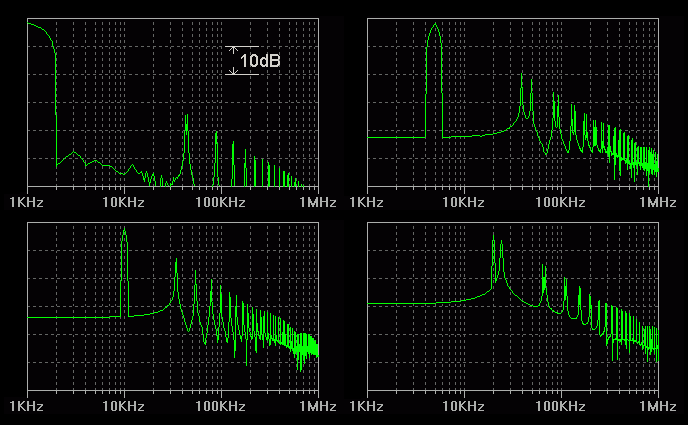Click the 10dB scale label in top-left plot
Viewport: 688px width, 425px height.
pyautogui.click(x=260, y=61)
